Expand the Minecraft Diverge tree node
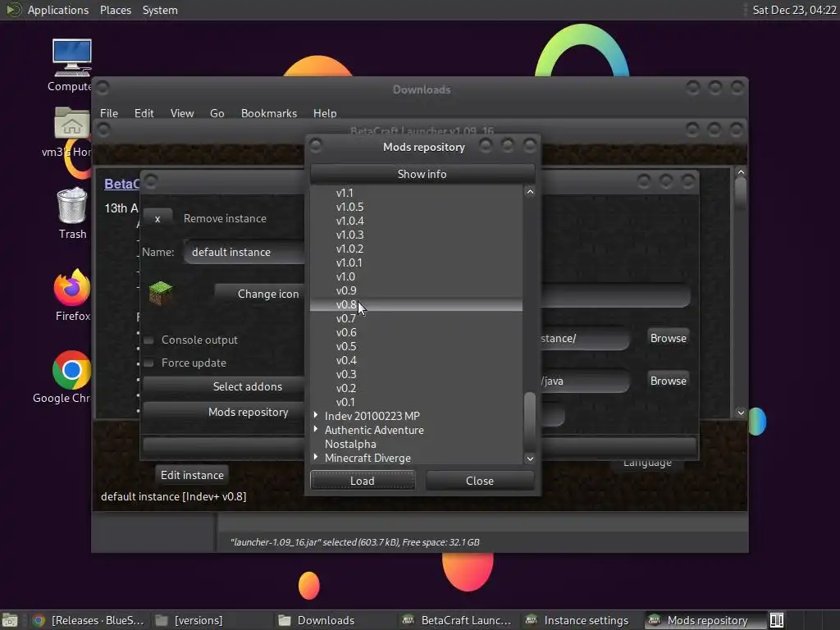Screen dimensions: 840x630 (x=316, y=457)
